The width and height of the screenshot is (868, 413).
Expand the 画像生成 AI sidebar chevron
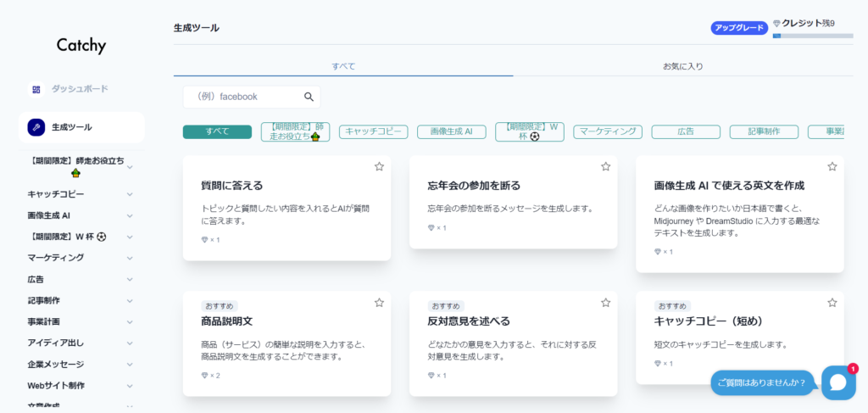[x=130, y=215]
